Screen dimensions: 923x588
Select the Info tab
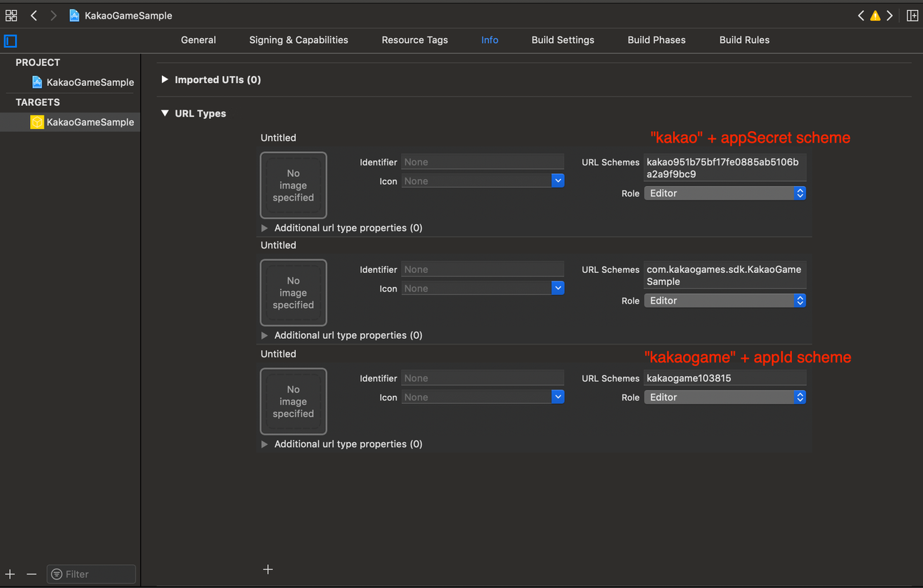coord(490,40)
